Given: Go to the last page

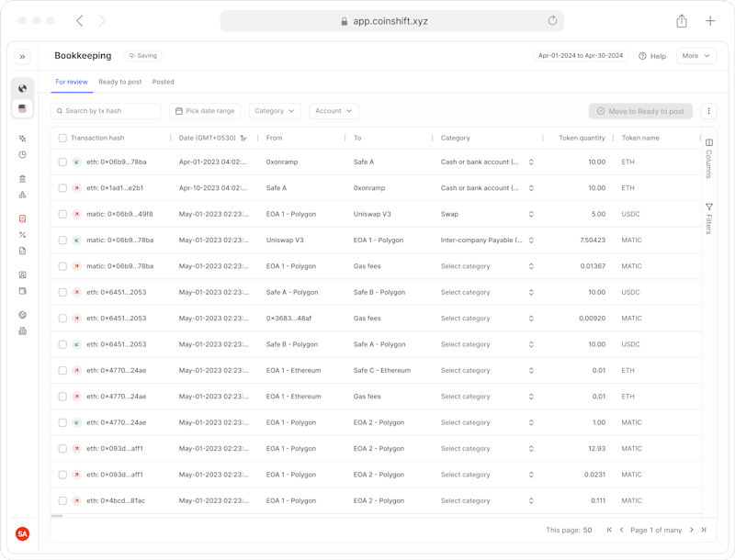Looking at the screenshot, I should click(704, 530).
